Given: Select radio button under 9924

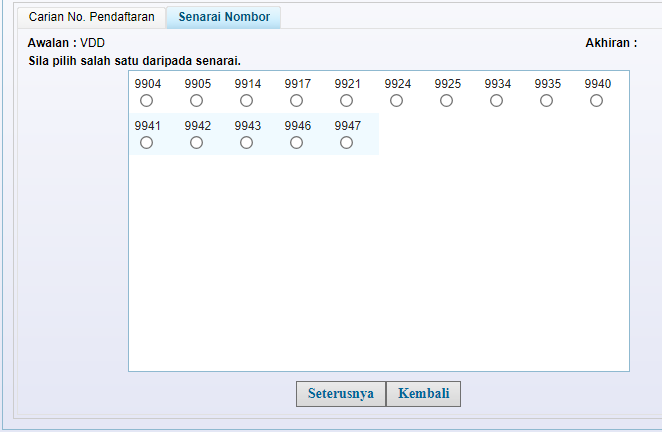Looking at the screenshot, I should coord(397,101).
